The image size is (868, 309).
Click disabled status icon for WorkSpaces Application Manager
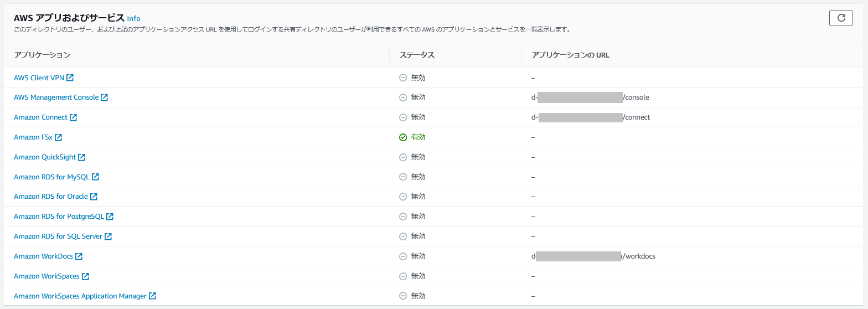point(403,296)
